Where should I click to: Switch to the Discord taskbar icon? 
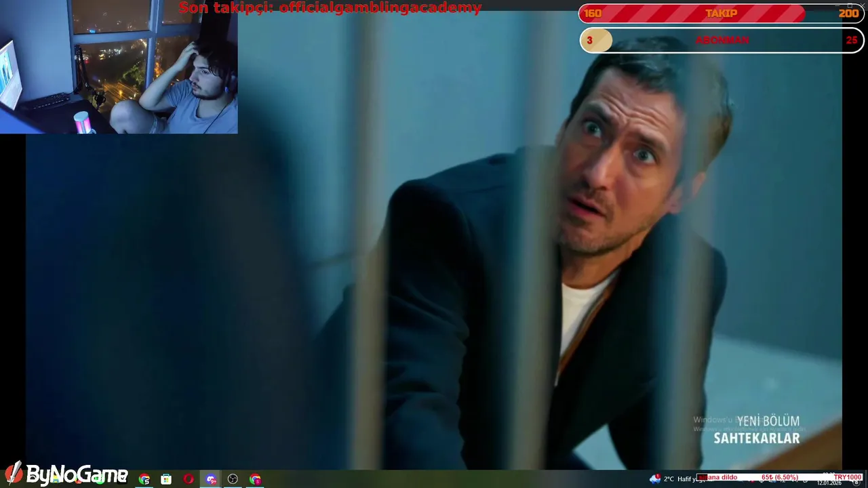pos(211,479)
